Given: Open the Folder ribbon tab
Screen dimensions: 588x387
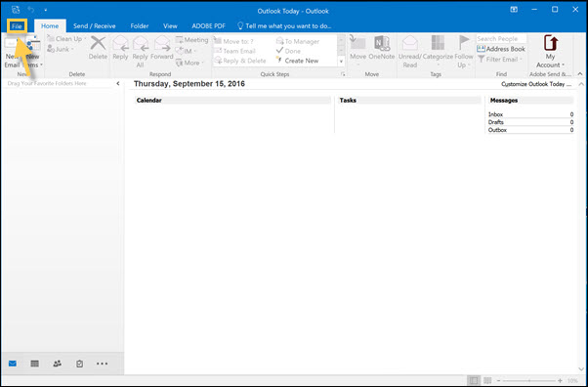Looking at the screenshot, I should (140, 26).
